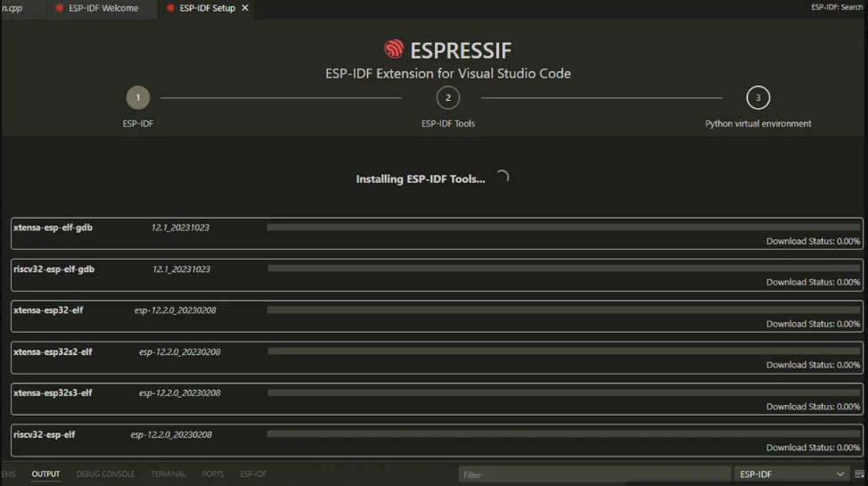Image resolution: width=868 pixels, height=486 pixels.
Task: Click the loading spinner beside Installing text
Action: (x=503, y=177)
